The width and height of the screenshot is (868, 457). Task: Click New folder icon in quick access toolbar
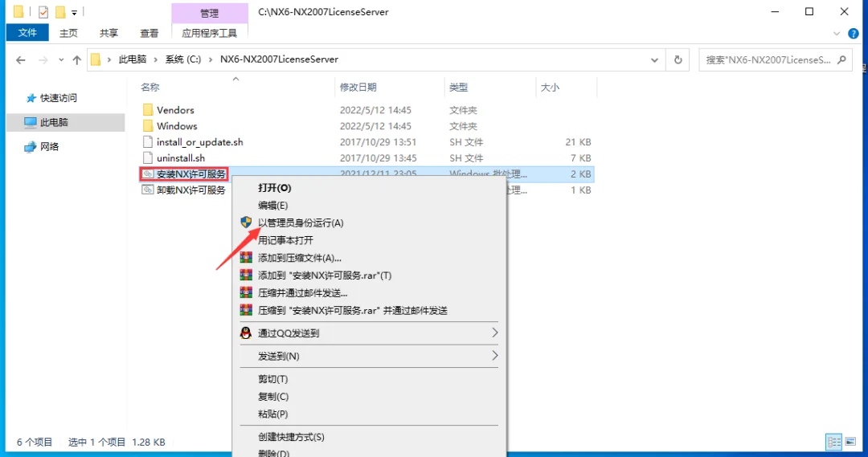[59, 11]
